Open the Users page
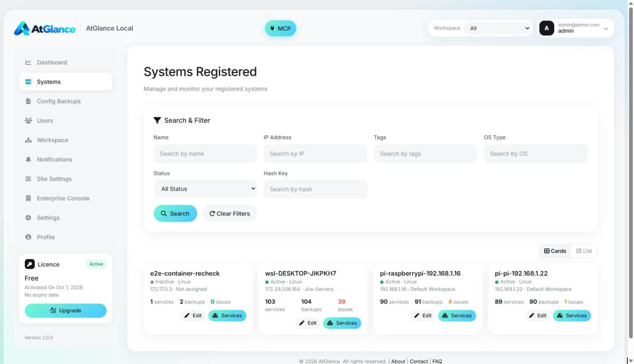Viewport: 634px width, 364px height. pos(66,121)
